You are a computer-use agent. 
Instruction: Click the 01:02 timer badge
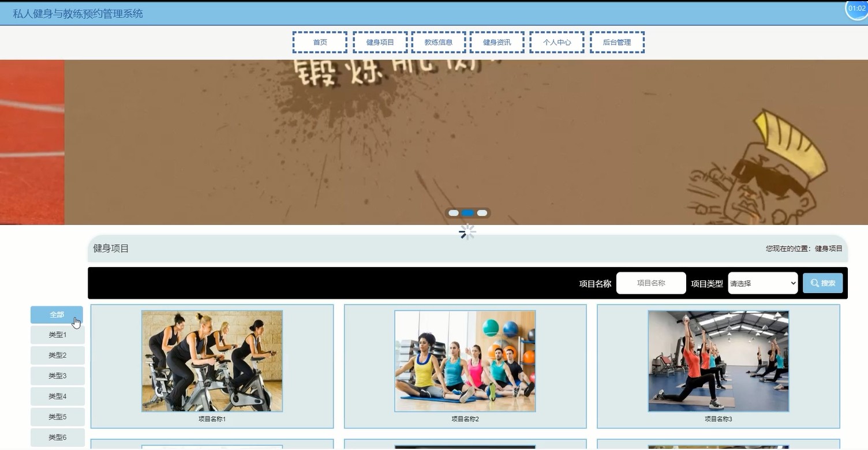coord(857,9)
